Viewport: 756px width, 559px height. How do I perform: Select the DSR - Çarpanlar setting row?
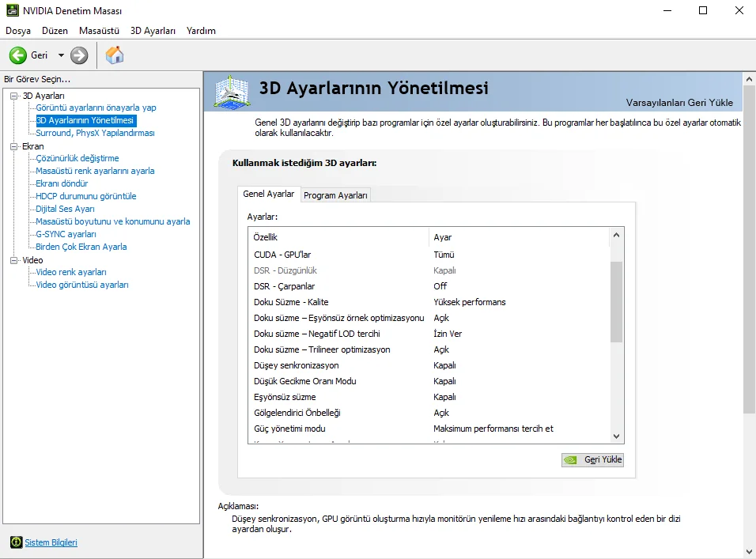(429, 286)
